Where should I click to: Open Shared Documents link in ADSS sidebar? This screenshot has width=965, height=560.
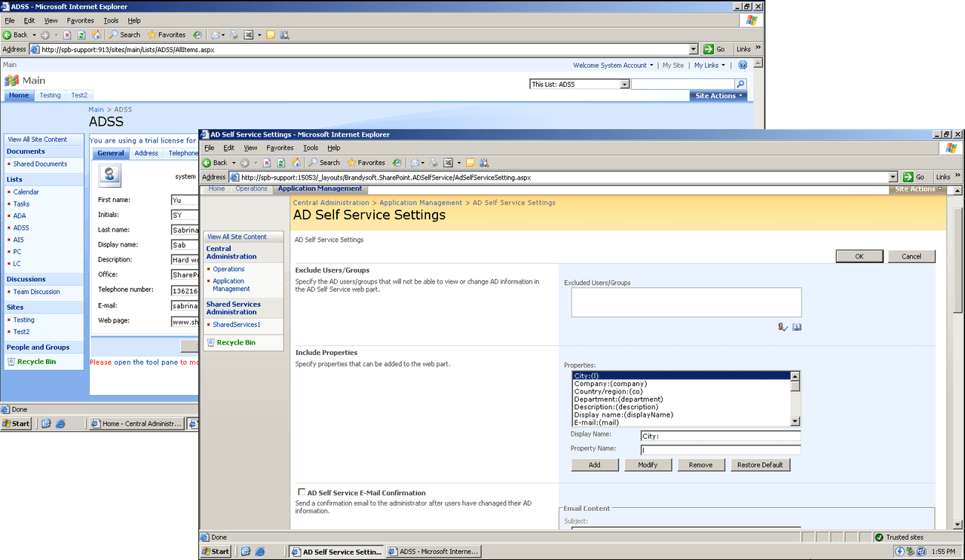(x=40, y=164)
